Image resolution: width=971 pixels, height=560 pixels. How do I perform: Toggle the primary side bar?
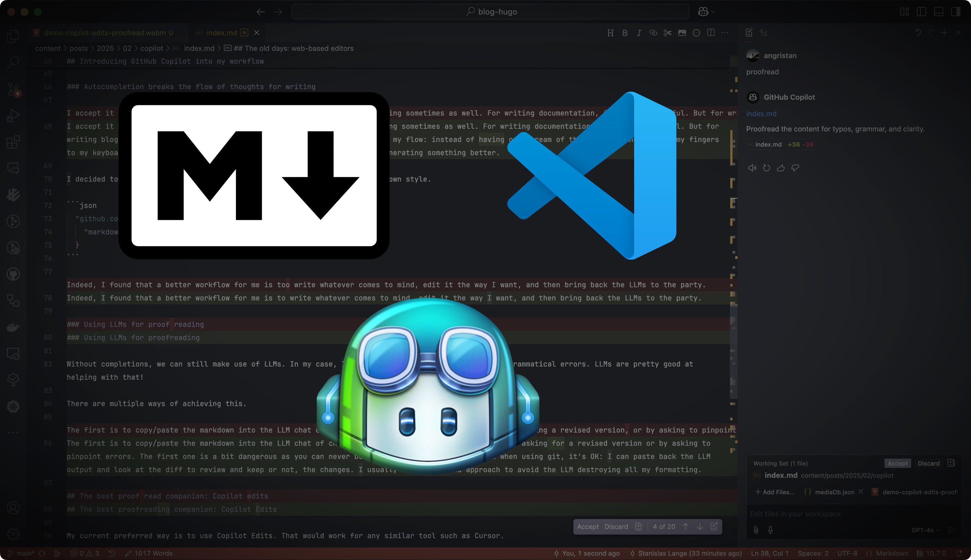(x=921, y=12)
